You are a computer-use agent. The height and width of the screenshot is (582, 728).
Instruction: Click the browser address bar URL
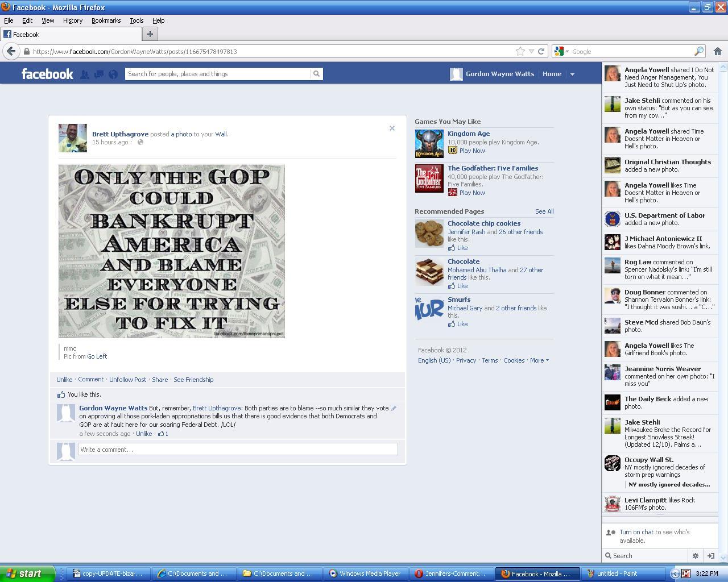(135, 51)
